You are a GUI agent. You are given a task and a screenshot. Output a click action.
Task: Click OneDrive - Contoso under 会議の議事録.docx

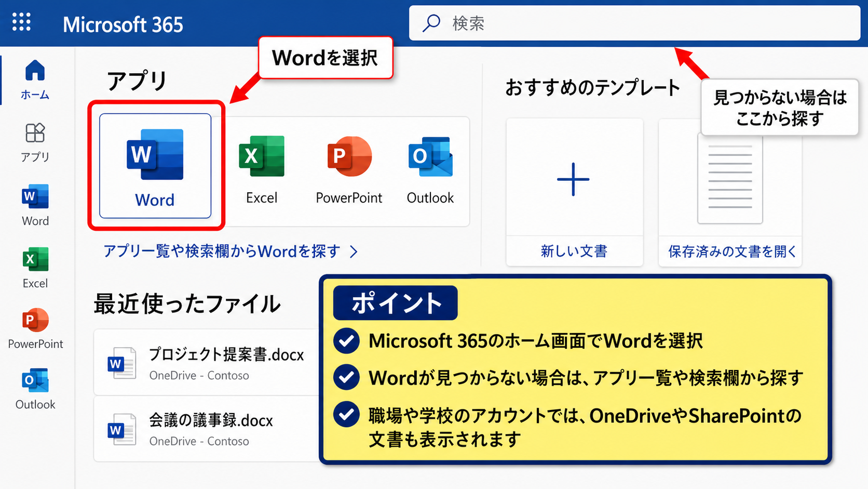click(x=199, y=441)
